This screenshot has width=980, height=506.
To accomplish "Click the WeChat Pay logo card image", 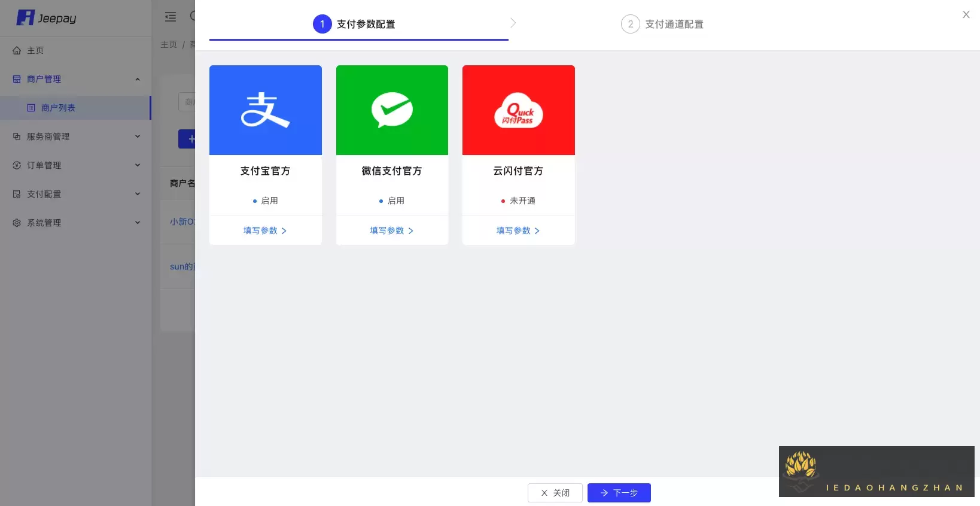I will point(392,110).
